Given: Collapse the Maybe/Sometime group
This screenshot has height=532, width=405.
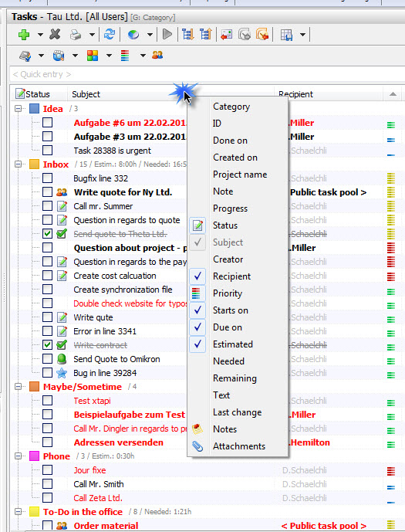Looking at the screenshot, I should click(x=18, y=386).
